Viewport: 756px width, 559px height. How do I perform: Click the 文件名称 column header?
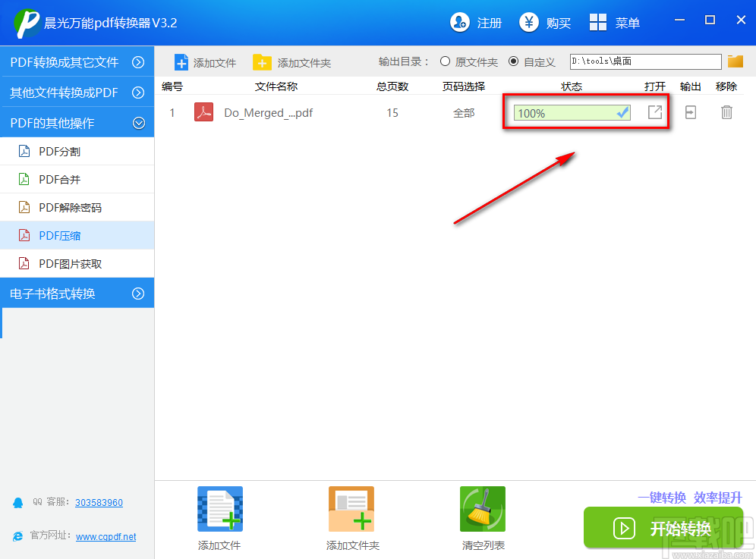[276, 86]
